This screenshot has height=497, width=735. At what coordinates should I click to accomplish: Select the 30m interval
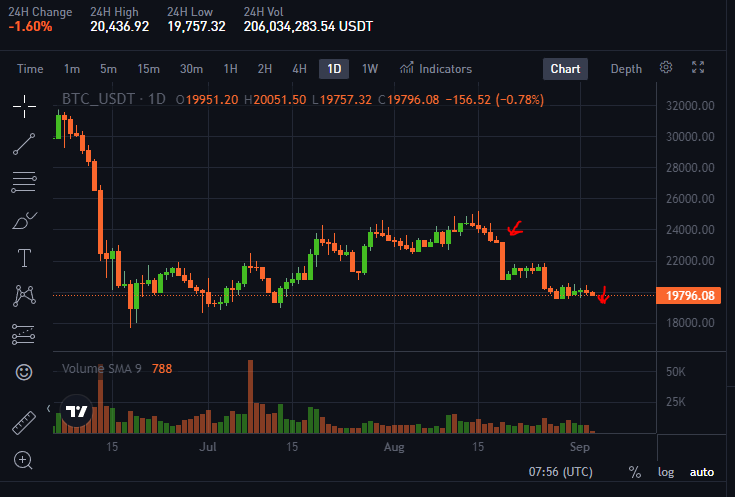(x=191, y=69)
